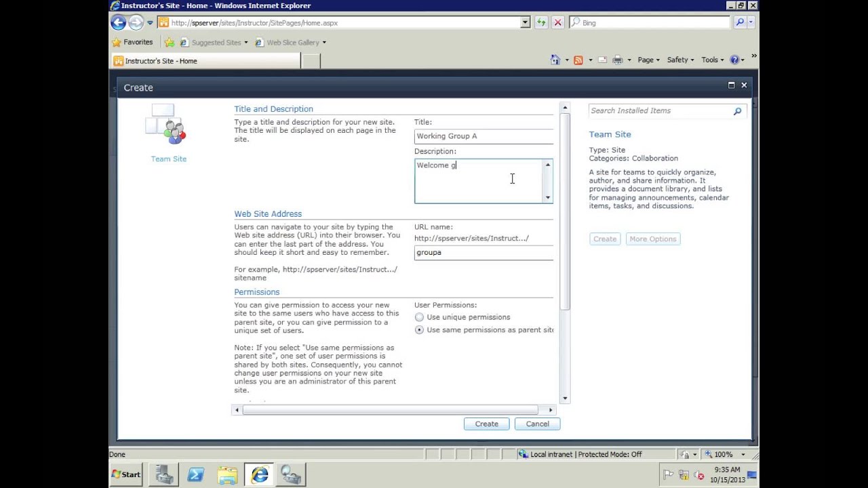868x488 pixels.
Task: Refresh the page with the green arrows icon
Action: [x=541, y=22]
